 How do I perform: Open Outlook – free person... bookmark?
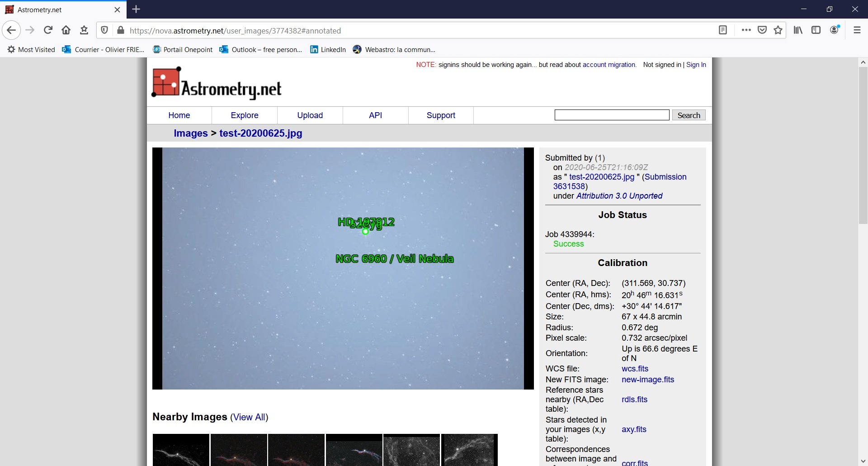pyautogui.click(x=261, y=49)
